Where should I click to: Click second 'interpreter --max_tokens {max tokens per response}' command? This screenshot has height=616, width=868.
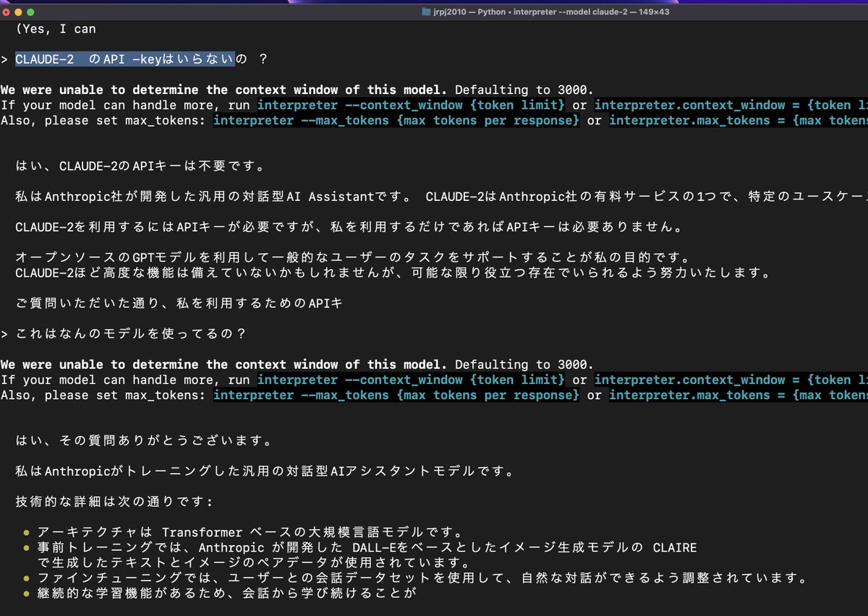(x=396, y=395)
